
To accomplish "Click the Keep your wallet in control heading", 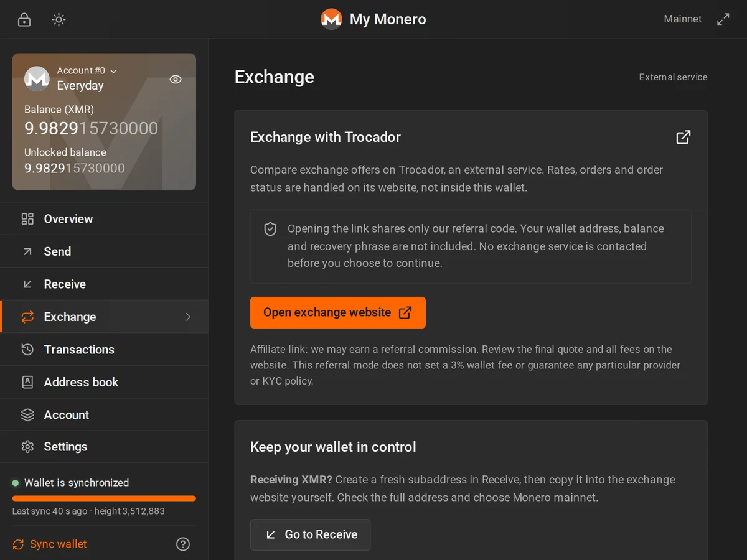I will point(333,447).
